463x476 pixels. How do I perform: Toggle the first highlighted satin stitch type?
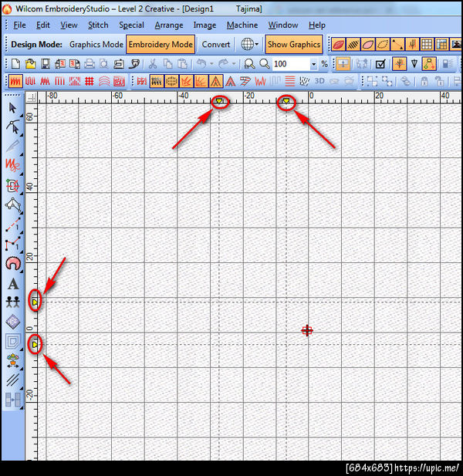click(15, 81)
